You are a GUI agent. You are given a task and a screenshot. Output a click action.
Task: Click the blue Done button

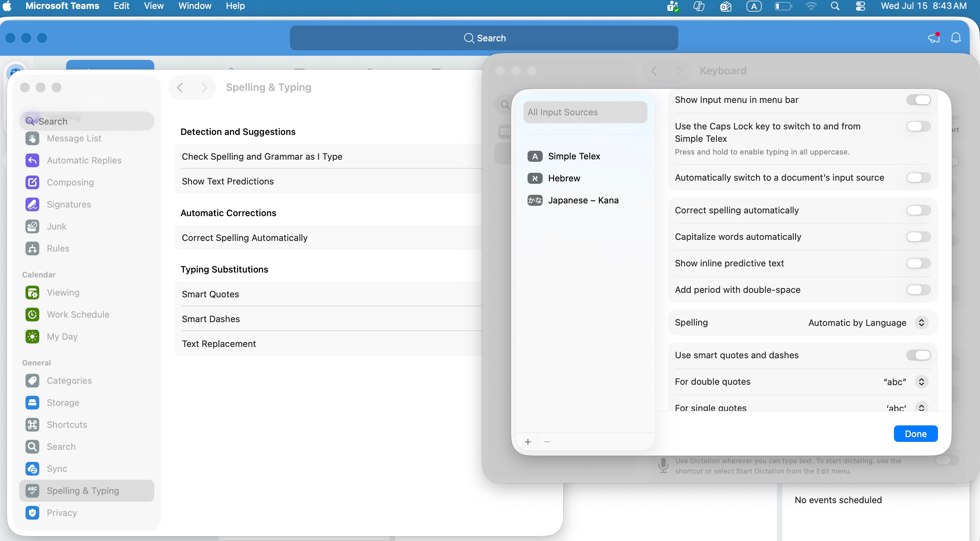pyautogui.click(x=915, y=434)
